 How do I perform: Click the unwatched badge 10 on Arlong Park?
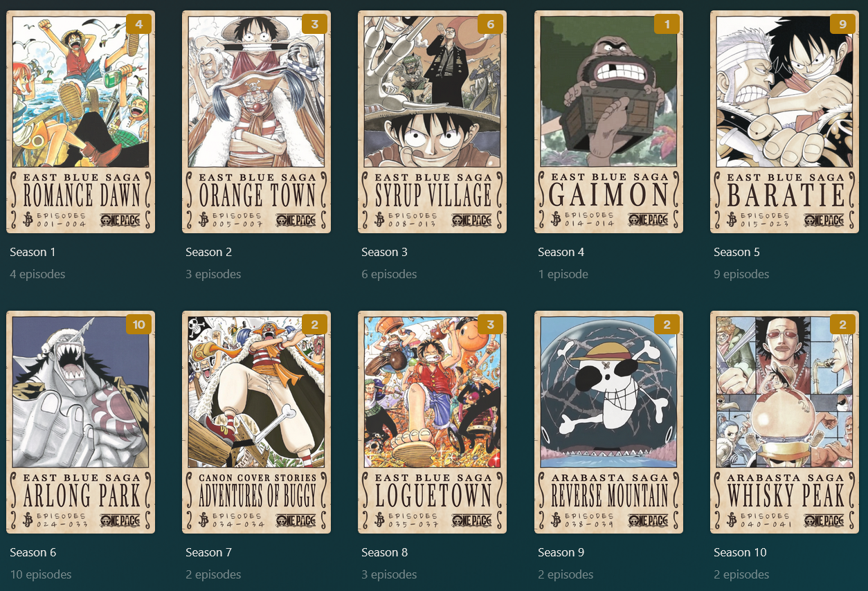[x=138, y=325]
